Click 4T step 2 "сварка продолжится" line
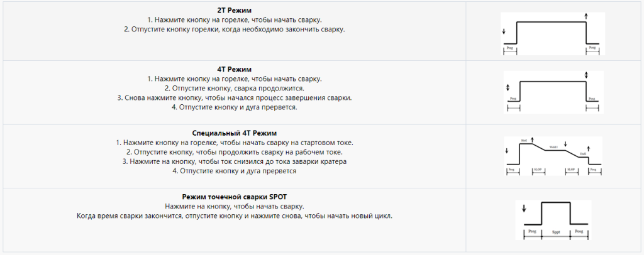This screenshot has height=255, width=644. (235, 88)
